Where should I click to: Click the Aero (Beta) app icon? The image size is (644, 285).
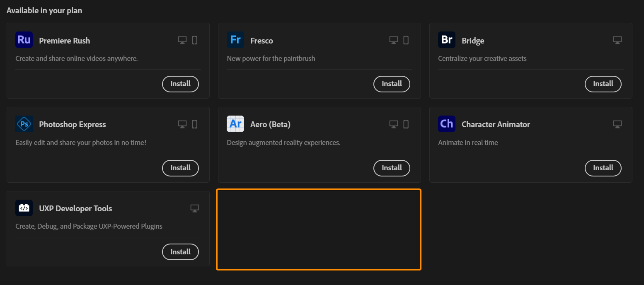[235, 124]
